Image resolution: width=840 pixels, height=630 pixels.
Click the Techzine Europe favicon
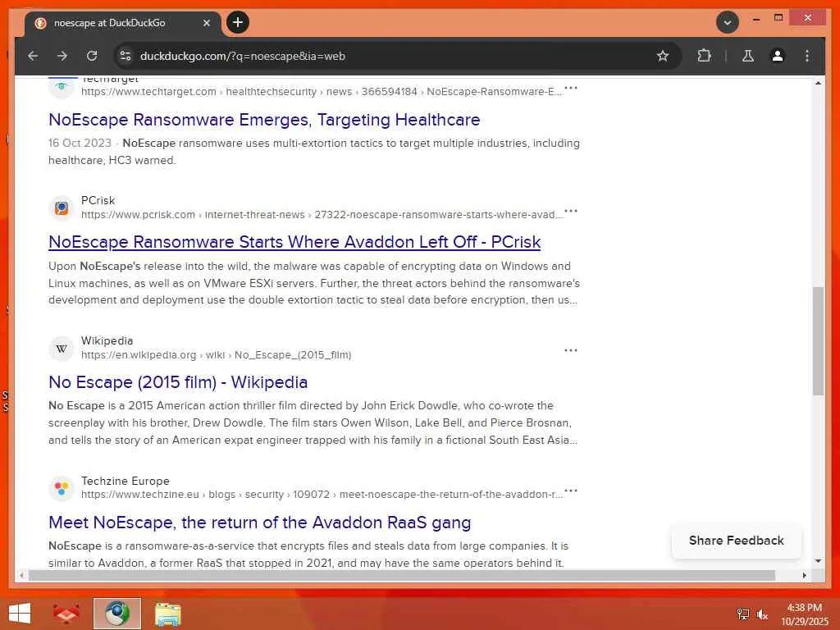[x=62, y=489]
